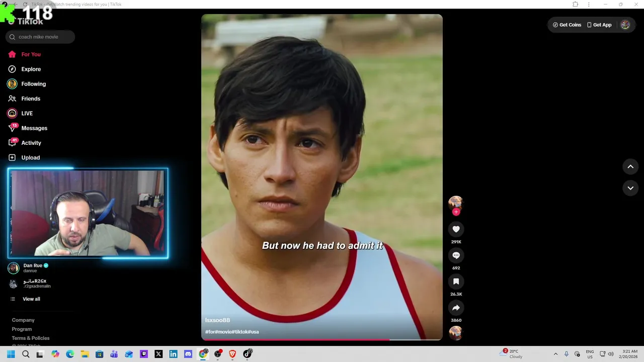Open the R2Gx followed account

coord(30,284)
